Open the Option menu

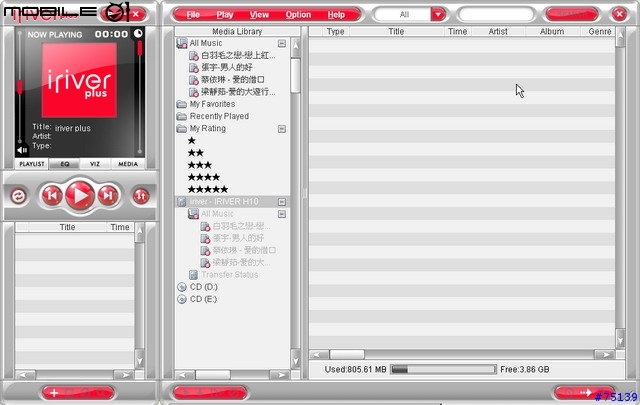(298, 15)
